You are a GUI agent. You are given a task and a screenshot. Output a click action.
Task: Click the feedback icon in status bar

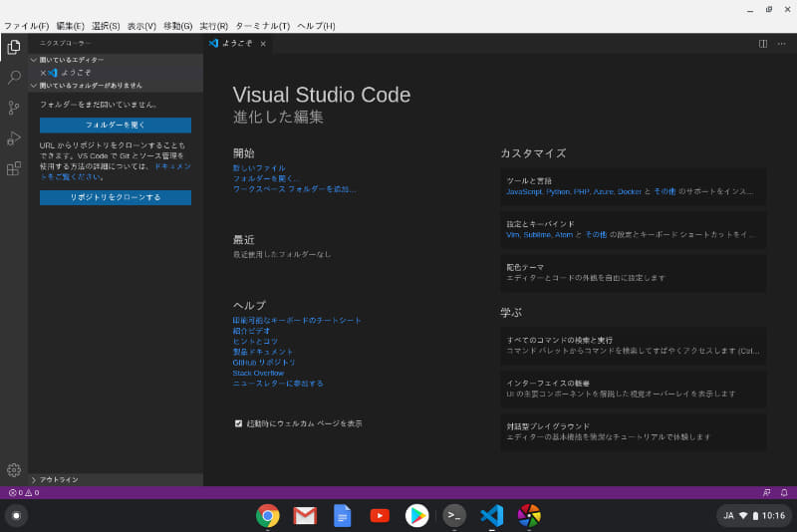coord(766,492)
